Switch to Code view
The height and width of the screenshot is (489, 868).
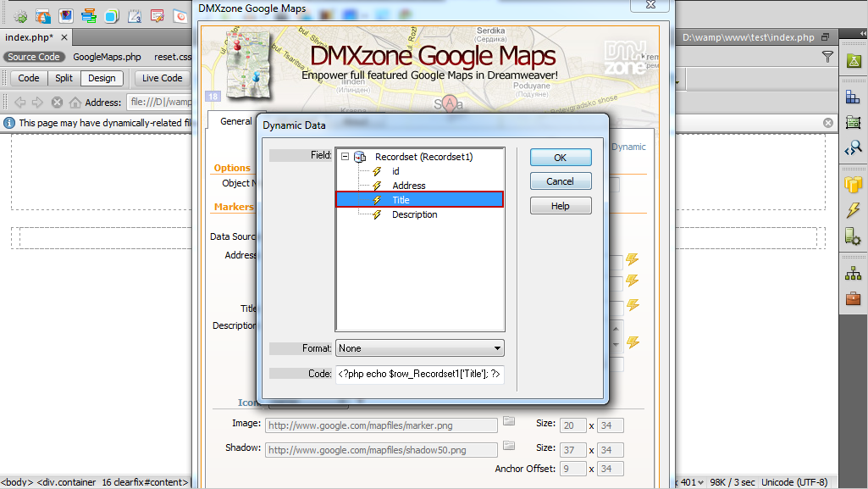pos(29,78)
